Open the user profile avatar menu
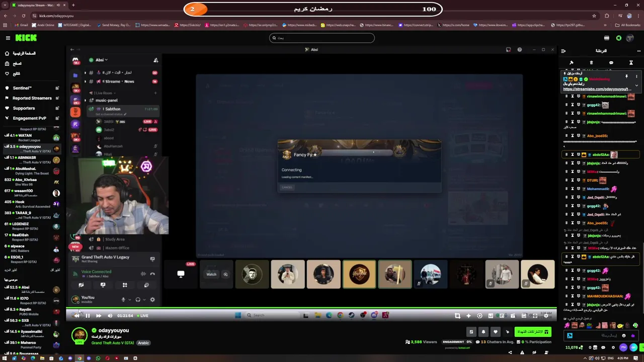The height and width of the screenshot is (362, 644). [x=631, y=38]
